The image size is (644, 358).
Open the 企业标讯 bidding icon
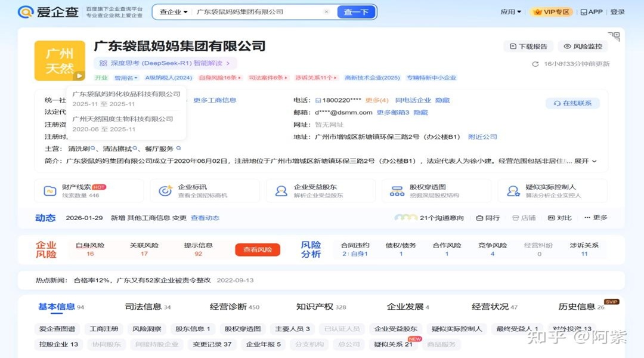(x=165, y=191)
